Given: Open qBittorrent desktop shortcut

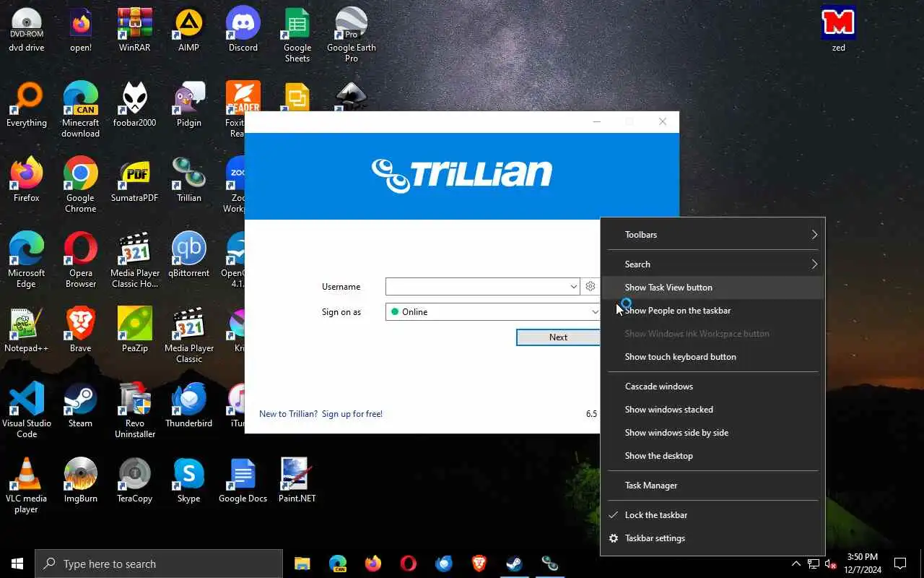Looking at the screenshot, I should point(189,255).
